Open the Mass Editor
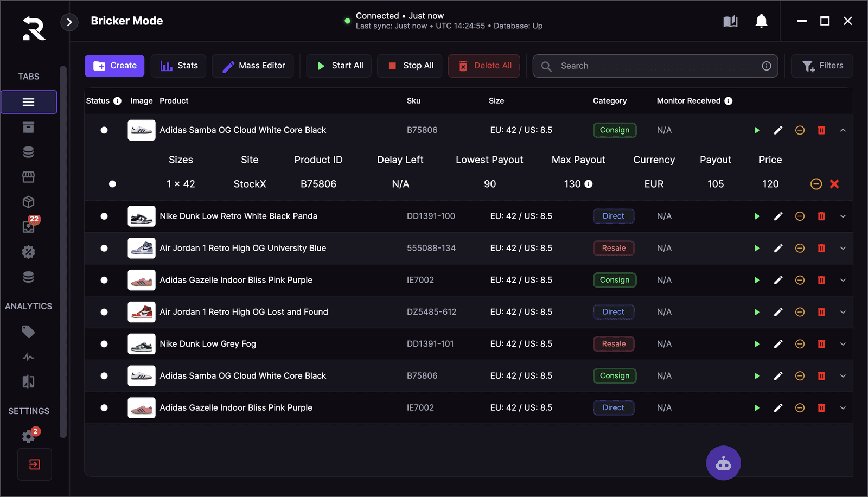Viewport: 868px width, 497px height. pyautogui.click(x=253, y=66)
